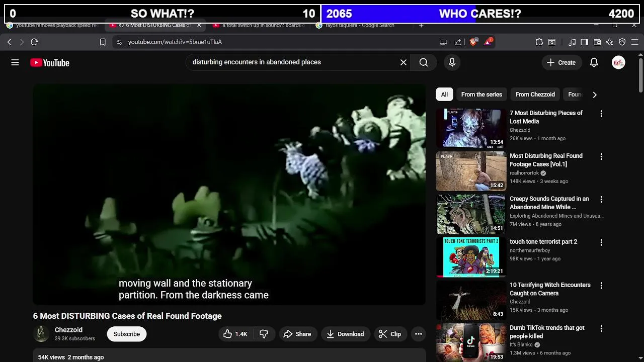Switch to 'a total switch up in sound' tab
Screen dimensions: 644x362
[x=259, y=25]
